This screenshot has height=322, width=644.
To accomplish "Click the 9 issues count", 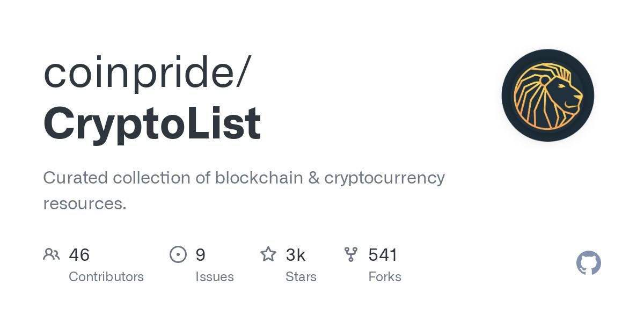I will click(x=200, y=254).
